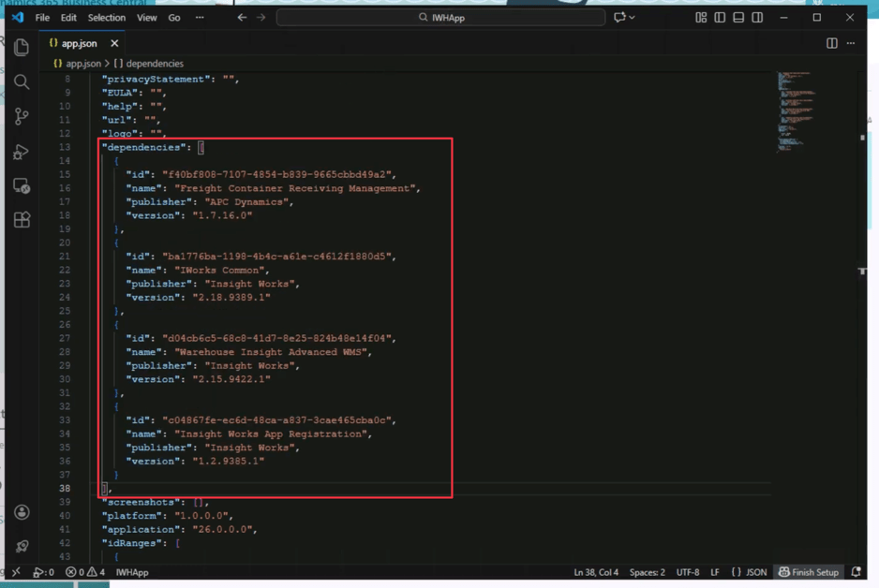Click the "platform" value "1.0.0.0"
879x588 pixels.
pos(201,516)
